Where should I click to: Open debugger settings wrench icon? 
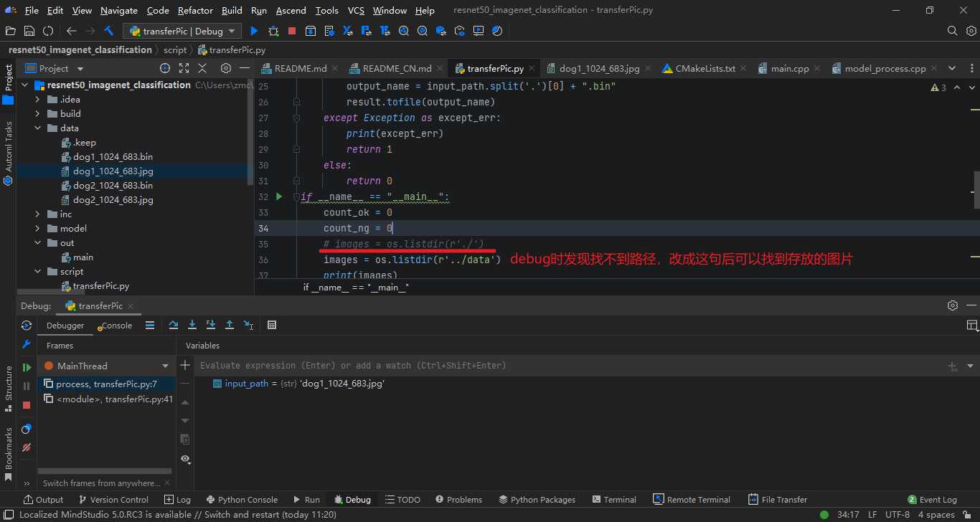(27, 344)
